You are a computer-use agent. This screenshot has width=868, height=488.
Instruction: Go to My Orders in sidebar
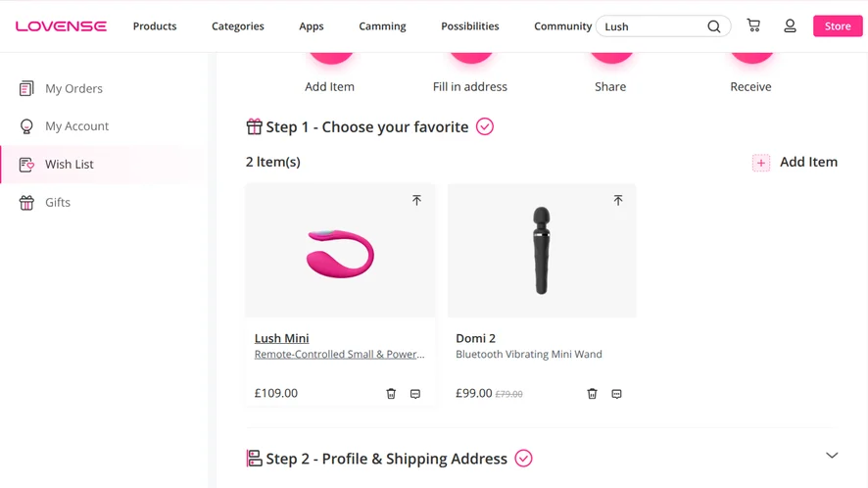tap(73, 89)
